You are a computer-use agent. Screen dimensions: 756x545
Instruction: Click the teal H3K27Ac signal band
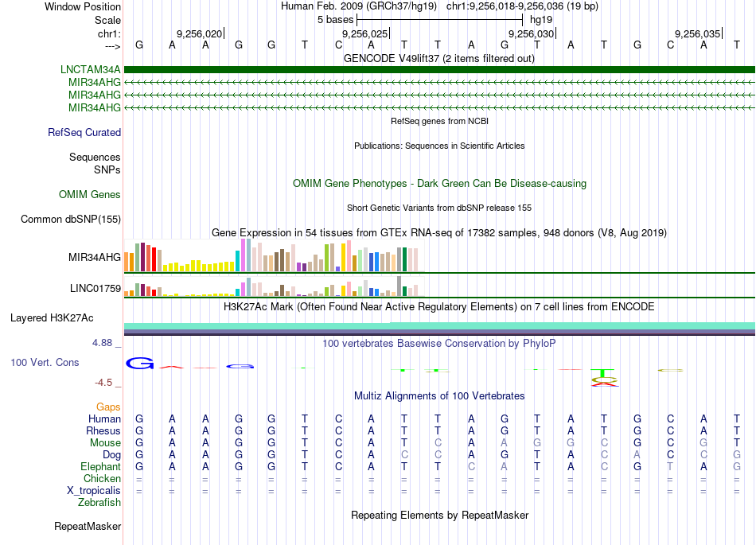[x=439, y=325]
